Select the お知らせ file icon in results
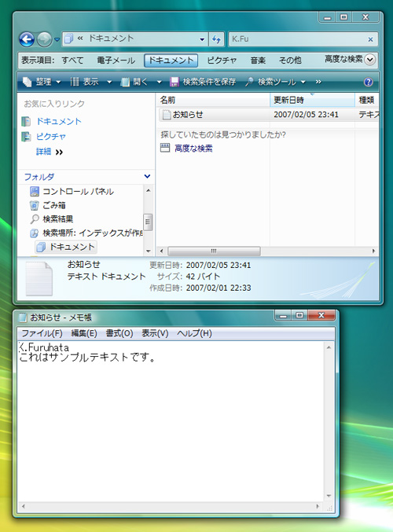393x532 pixels. pyautogui.click(x=167, y=115)
